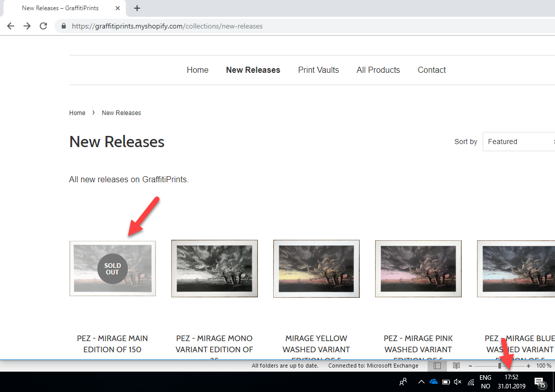
Task: Open the Sort by Featured dropdown
Action: [518, 142]
